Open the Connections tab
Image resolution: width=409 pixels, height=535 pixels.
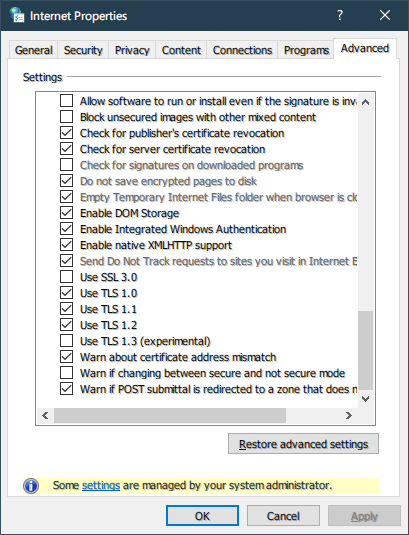242,50
